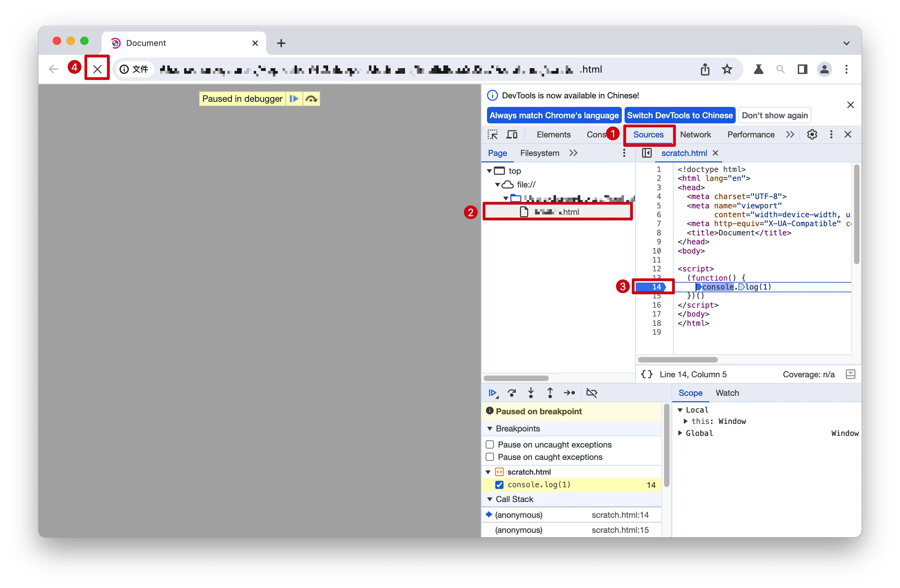Uncheck the console.log(1) breakpoint
Viewport: 900px width, 588px height.
pos(499,485)
